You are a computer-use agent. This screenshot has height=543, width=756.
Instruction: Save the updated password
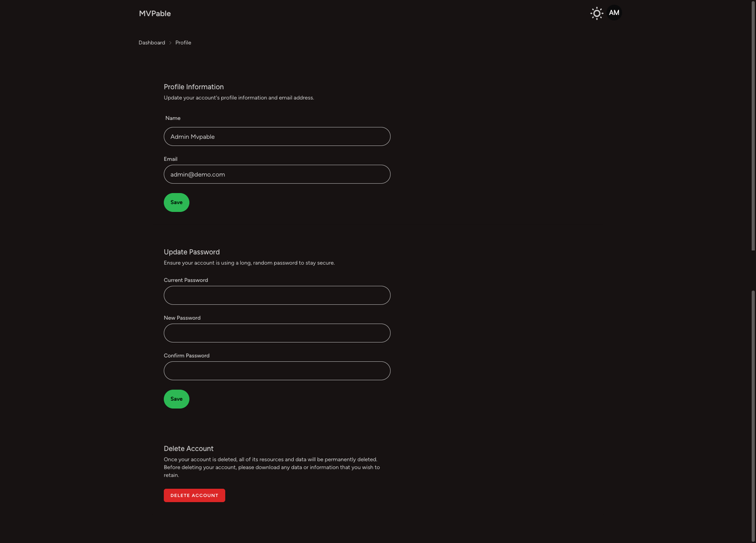point(176,398)
